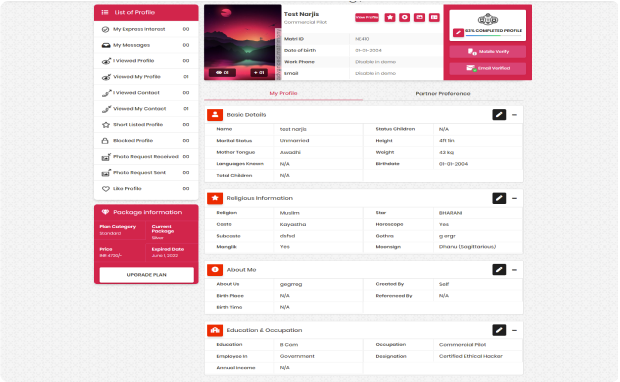
Task: Open Short Listed Profile link
Action: click(x=146, y=125)
